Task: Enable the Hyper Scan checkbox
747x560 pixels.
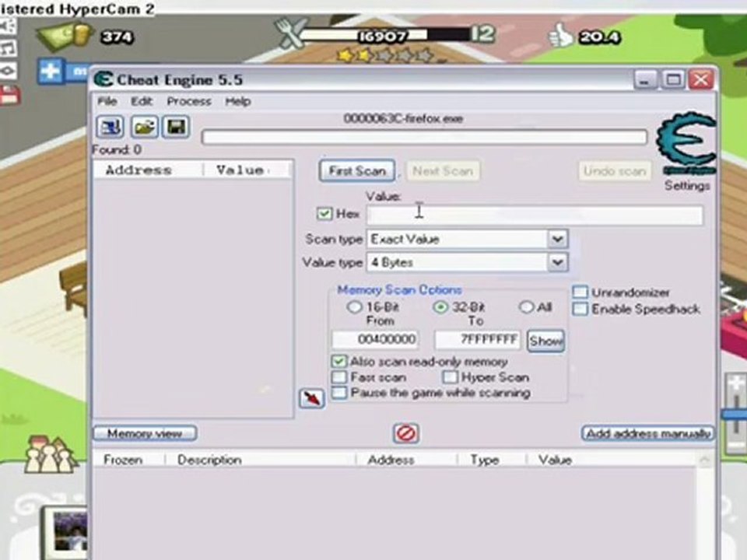Action: coord(450,377)
